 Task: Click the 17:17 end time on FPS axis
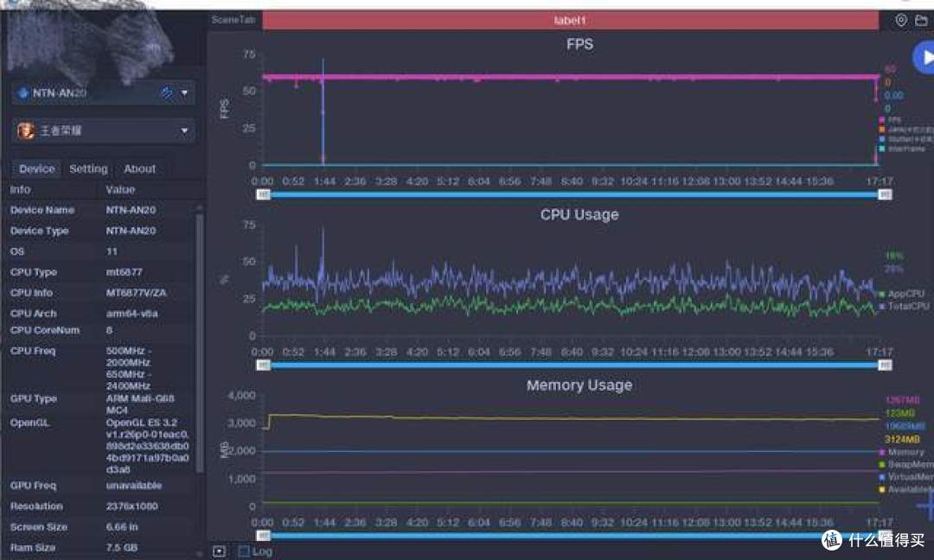880,181
